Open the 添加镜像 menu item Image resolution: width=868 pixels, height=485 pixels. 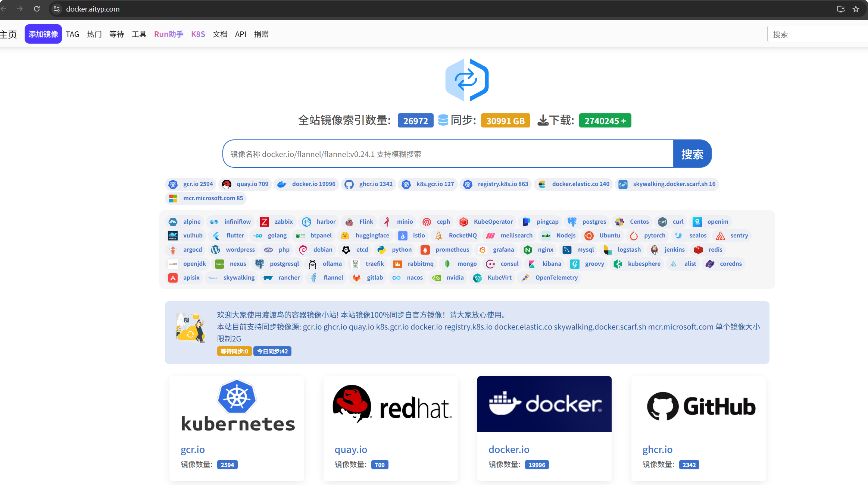(x=43, y=34)
